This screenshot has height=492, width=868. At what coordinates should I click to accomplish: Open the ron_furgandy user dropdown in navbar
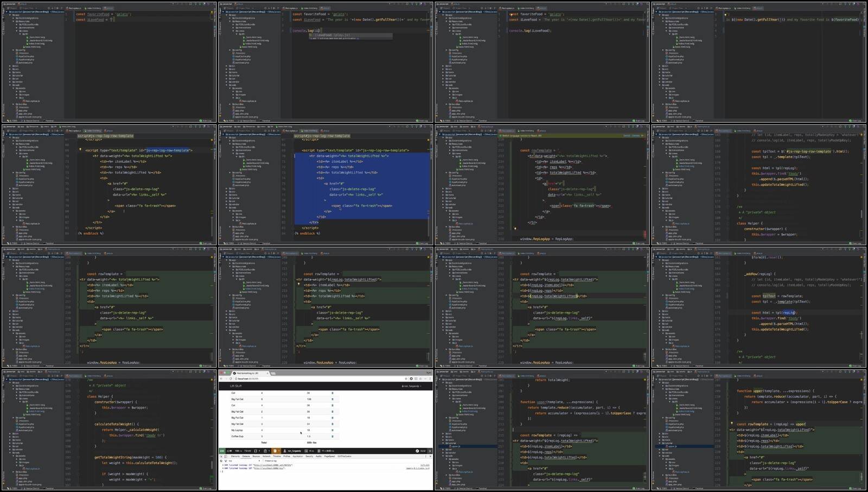click(x=412, y=386)
